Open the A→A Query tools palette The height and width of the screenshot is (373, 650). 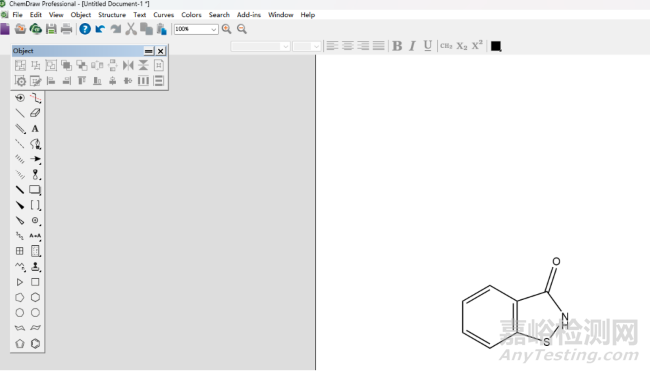coord(35,236)
